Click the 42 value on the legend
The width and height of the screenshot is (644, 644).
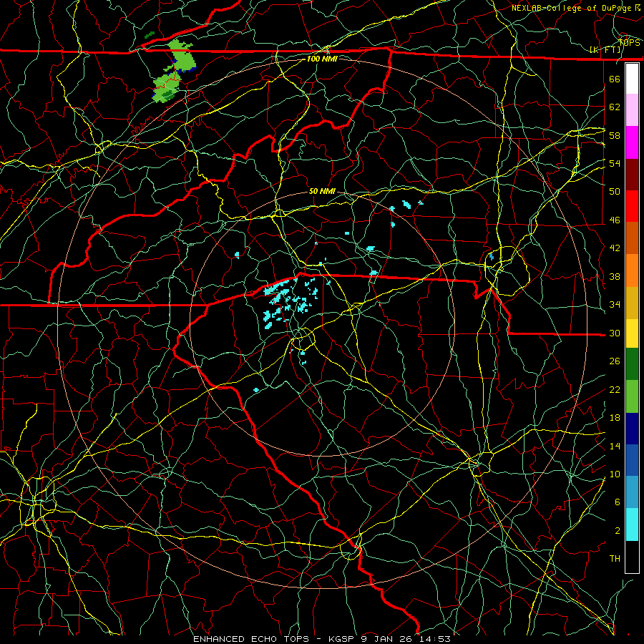tap(615, 248)
